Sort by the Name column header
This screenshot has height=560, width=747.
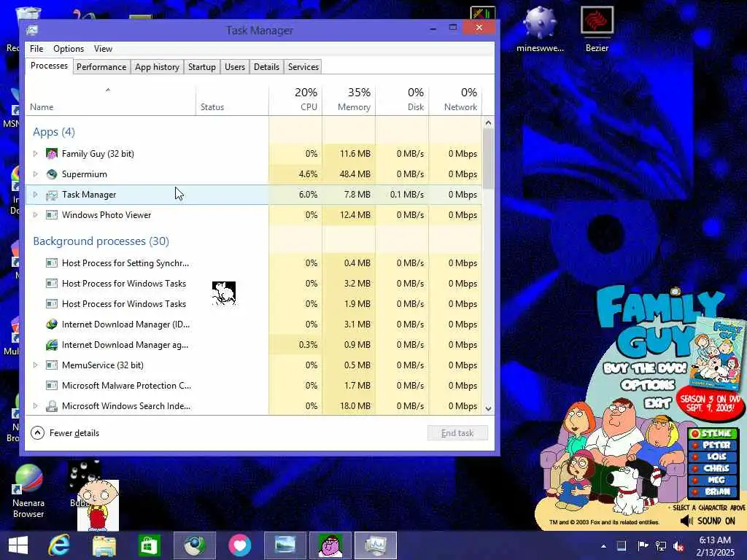click(x=111, y=99)
